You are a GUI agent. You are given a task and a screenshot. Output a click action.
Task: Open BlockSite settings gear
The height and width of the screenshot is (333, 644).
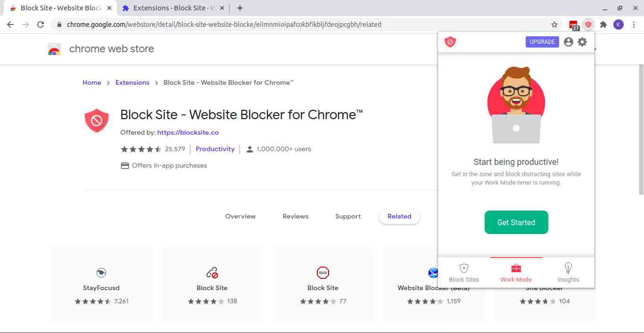point(583,42)
